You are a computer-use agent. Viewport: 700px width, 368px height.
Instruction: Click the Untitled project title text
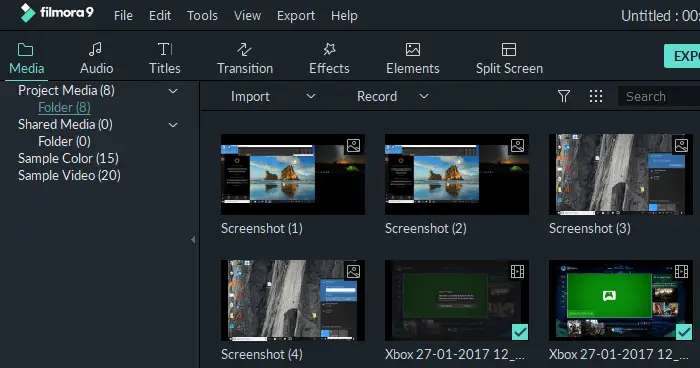tap(660, 16)
